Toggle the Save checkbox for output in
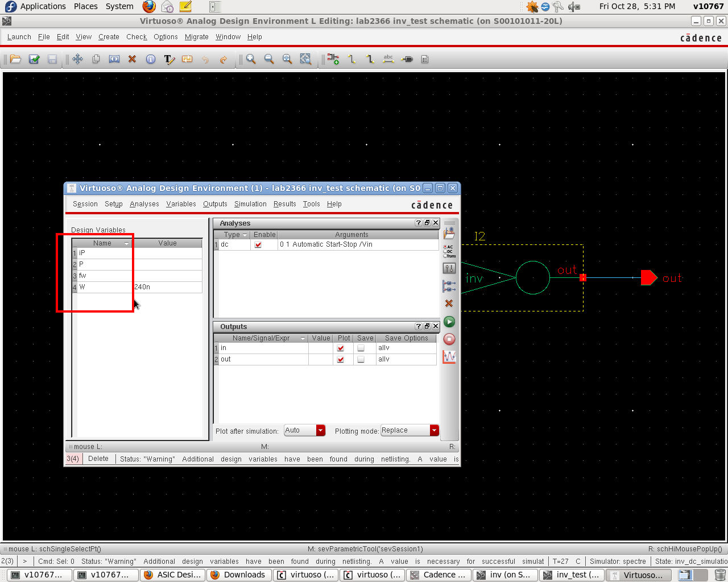Image resolution: width=728 pixels, height=582 pixels. pyautogui.click(x=361, y=348)
